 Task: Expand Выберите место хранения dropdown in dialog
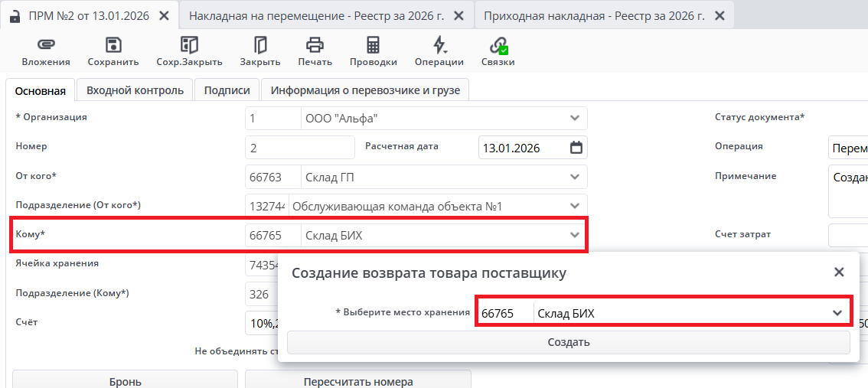[x=837, y=313]
